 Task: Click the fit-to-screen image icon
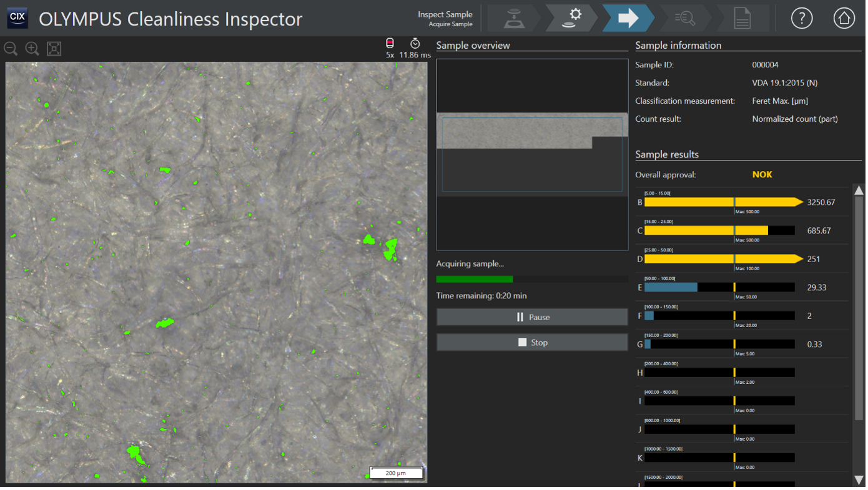point(54,49)
